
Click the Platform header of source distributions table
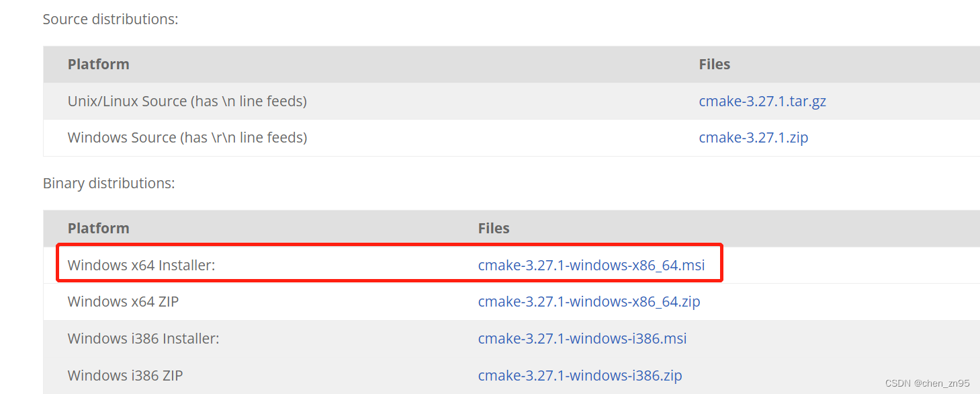[x=98, y=64]
